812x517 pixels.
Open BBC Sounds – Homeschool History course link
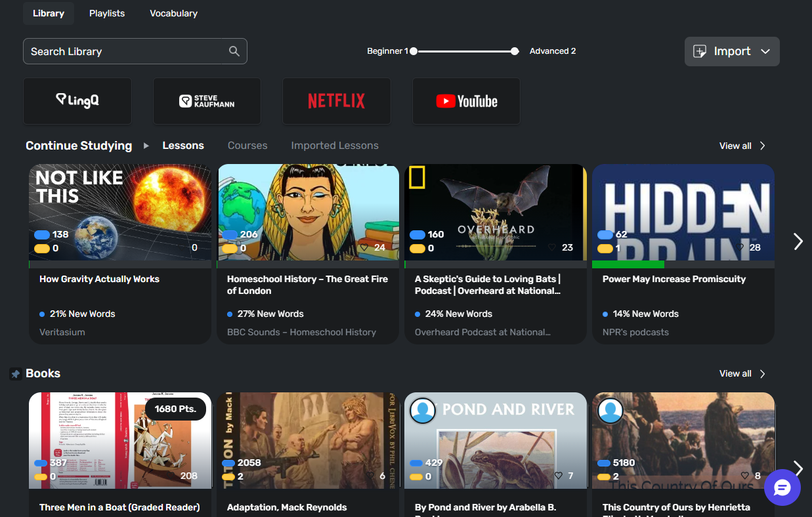[x=301, y=332]
